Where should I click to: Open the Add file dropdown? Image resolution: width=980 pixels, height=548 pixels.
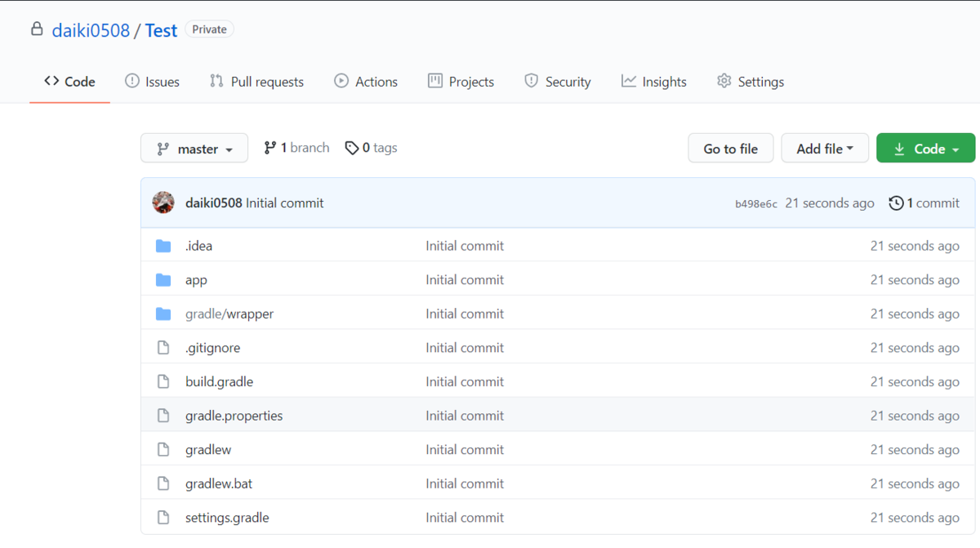click(x=825, y=148)
